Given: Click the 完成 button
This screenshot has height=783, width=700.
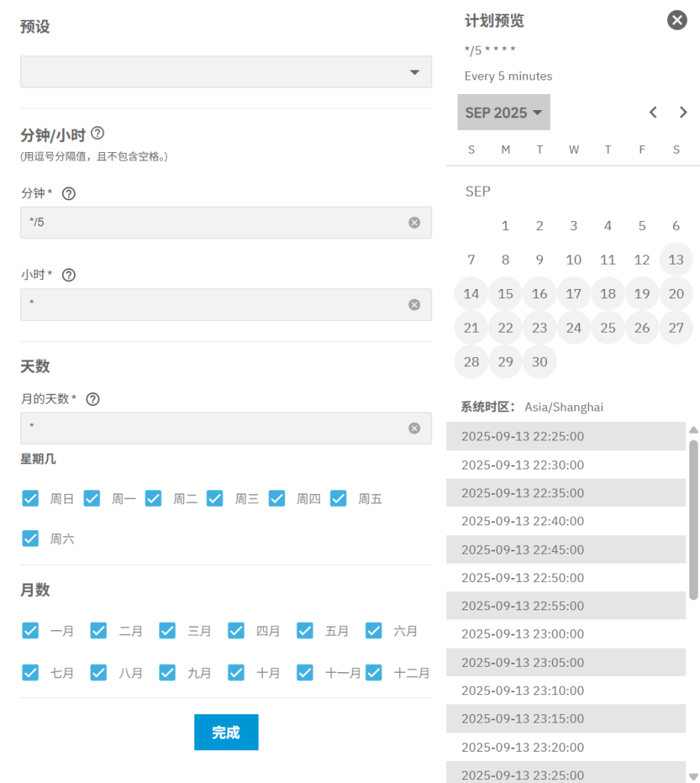Looking at the screenshot, I should tap(226, 732).
